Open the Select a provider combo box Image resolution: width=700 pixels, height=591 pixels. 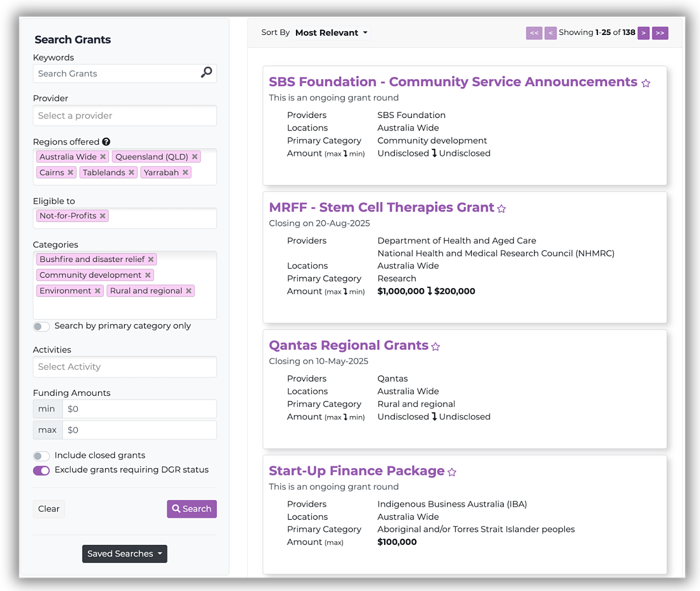click(124, 116)
